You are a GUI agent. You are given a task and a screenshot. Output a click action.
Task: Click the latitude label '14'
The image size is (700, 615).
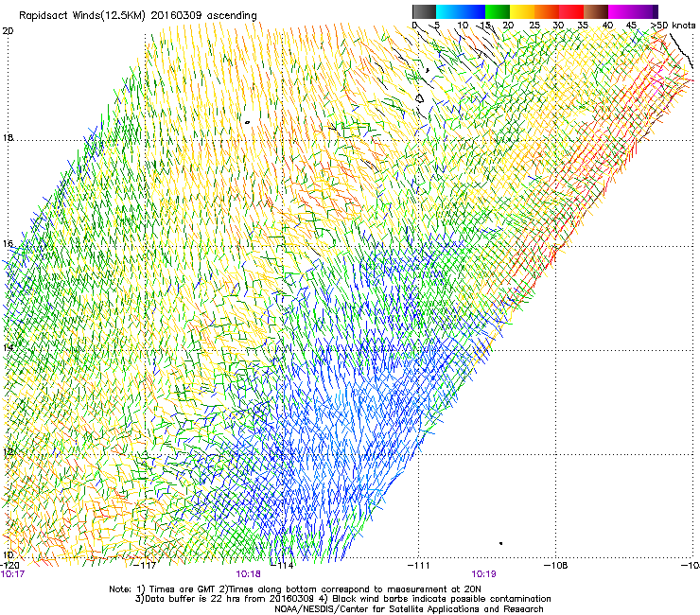[8, 347]
